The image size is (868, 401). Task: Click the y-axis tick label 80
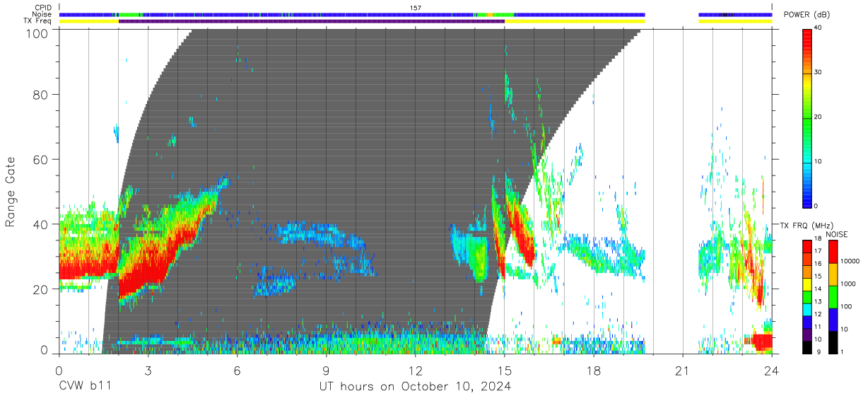(42, 94)
